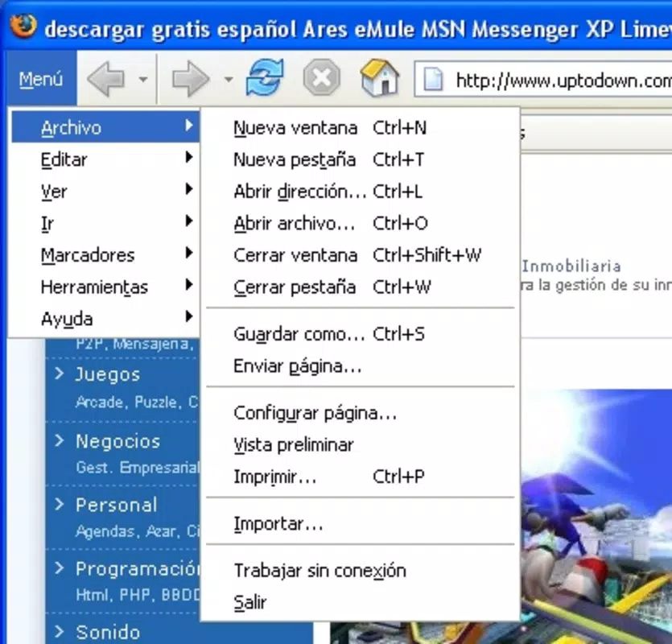Select Cerrar ventana menu entry
The width and height of the screenshot is (672, 644).
[360, 254]
